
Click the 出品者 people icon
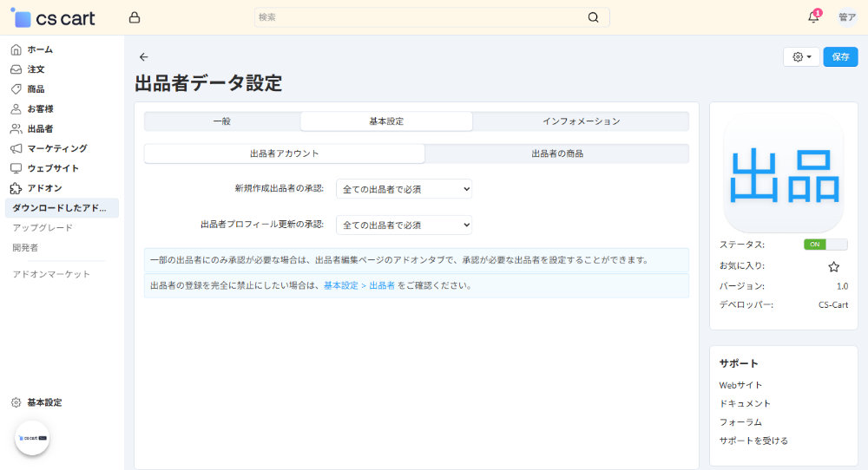[x=16, y=129]
